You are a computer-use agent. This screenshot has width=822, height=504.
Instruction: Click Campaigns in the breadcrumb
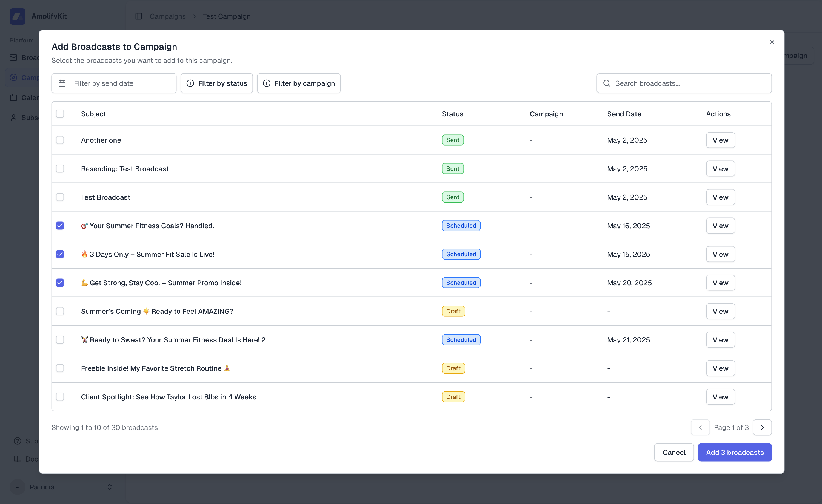click(x=167, y=16)
